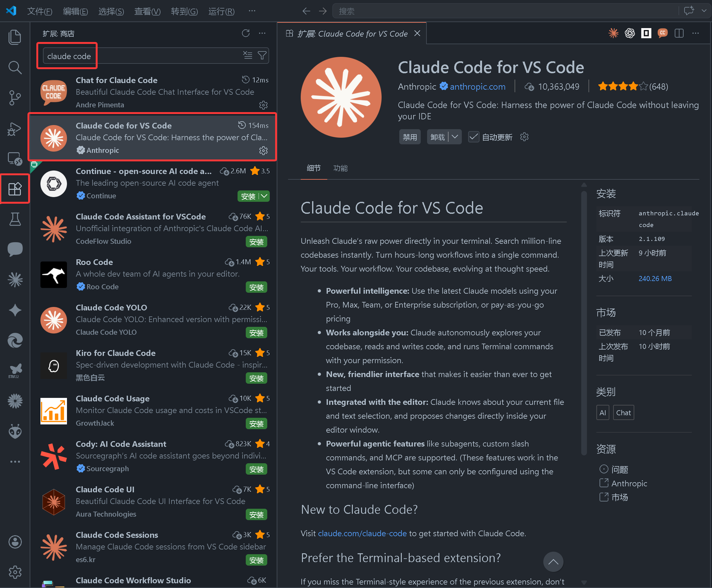Install the Roo Code extension
The image size is (712, 588).
256,288
